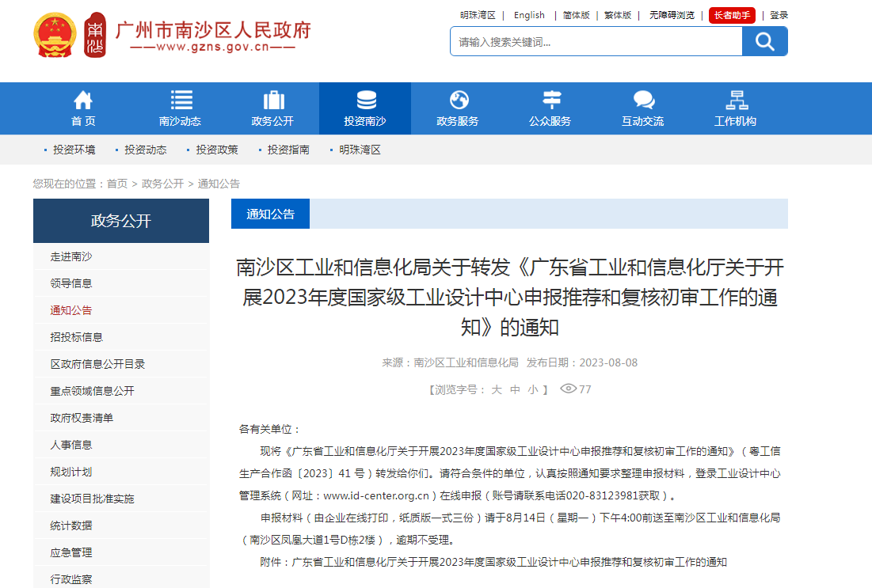Screen dimensions: 872x588
Task: Open the 公众服务 nav menu label
Action: click(x=550, y=121)
